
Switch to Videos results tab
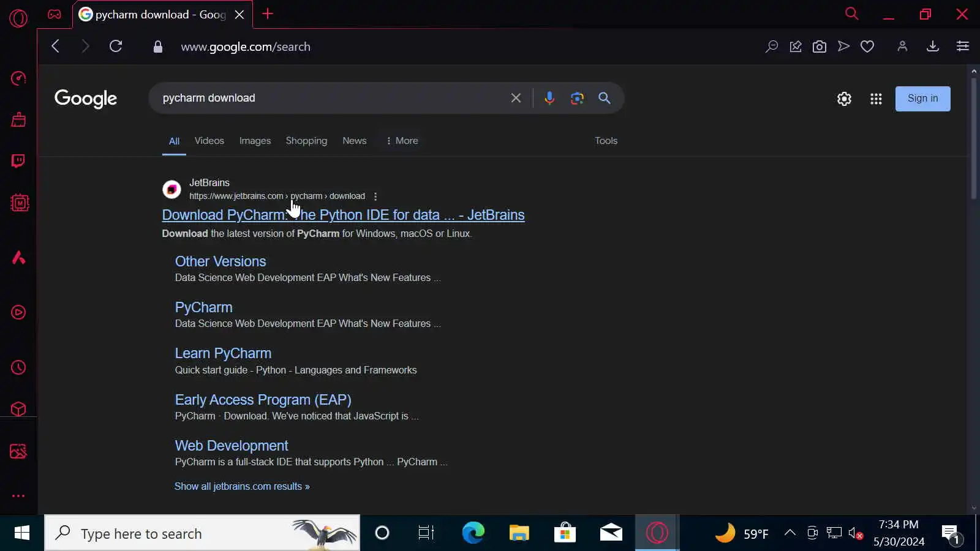click(209, 141)
